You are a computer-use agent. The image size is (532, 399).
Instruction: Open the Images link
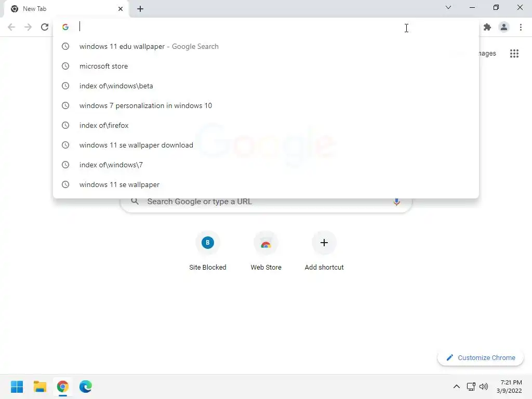[487, 54]
